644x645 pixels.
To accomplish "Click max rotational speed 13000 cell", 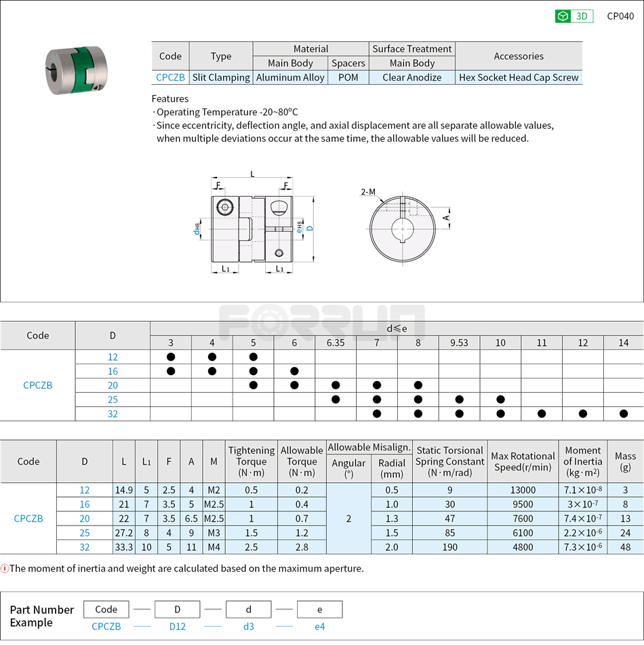I will pos(523,490).
